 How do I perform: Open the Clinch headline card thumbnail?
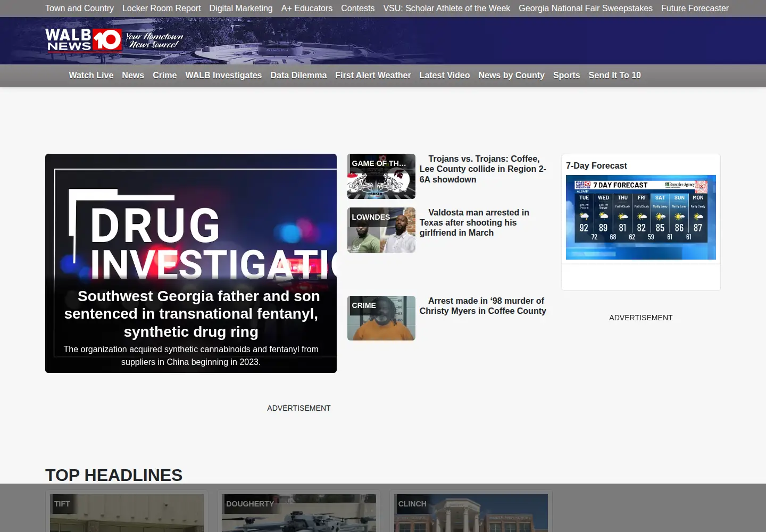(x=471, y=513)
